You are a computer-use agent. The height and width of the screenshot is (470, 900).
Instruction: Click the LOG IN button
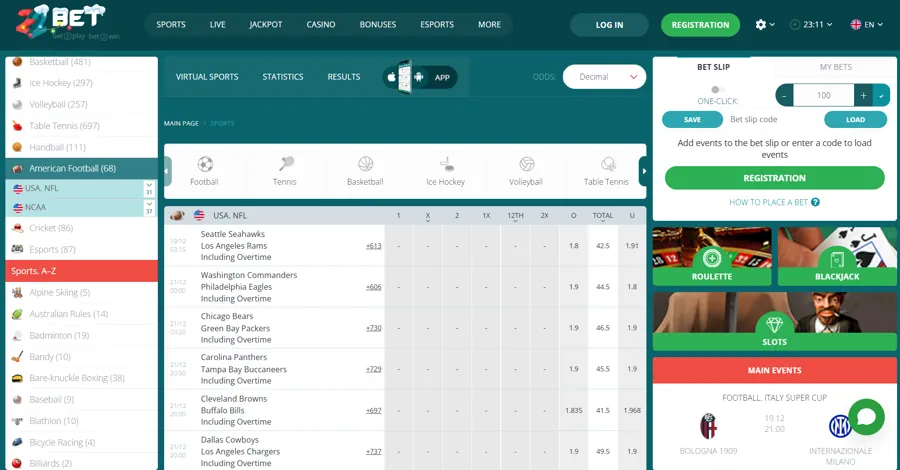click(x=609, y=25)
